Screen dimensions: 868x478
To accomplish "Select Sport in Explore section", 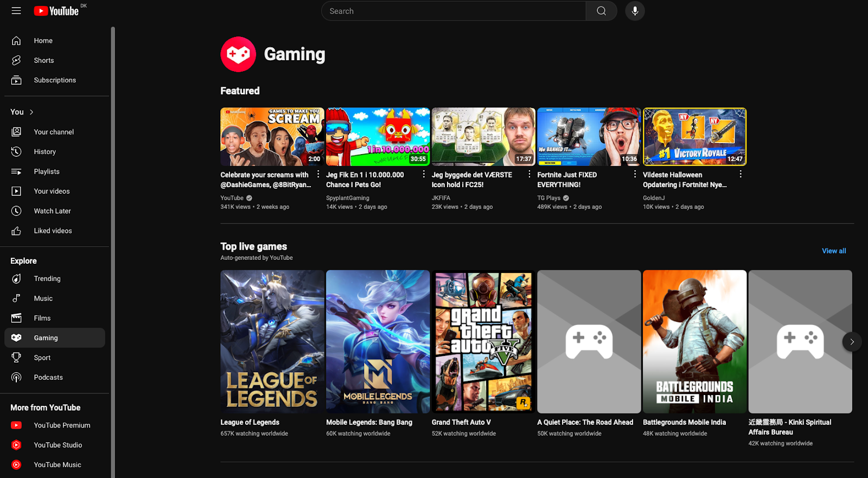I will 54,358.
